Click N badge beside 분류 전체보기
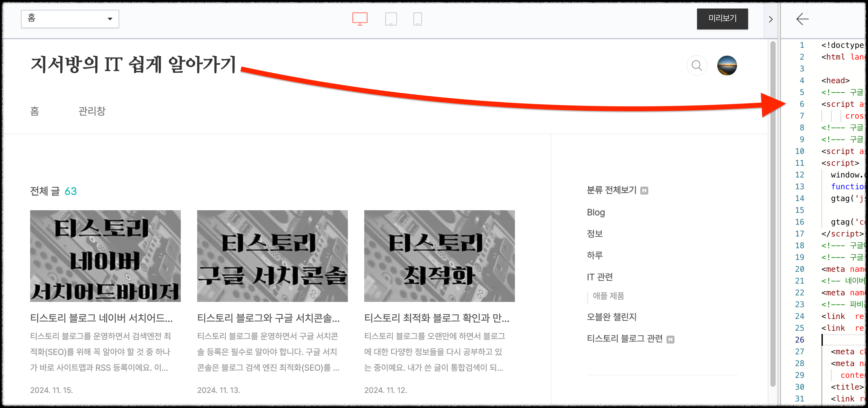The width and height of the screenshot is (868, 408). pos(644,191)
